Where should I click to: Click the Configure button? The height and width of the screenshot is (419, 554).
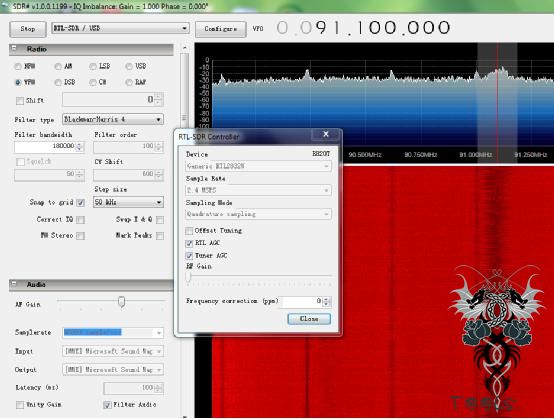click(220, 29)
